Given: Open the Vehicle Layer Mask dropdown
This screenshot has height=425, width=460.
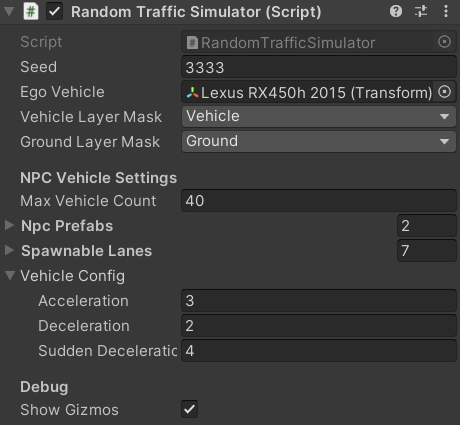Looking at the screenshot, I should [x=319, y=117].
